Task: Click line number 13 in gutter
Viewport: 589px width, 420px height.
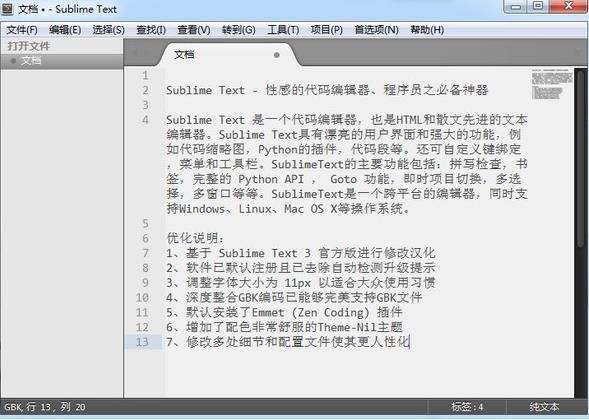Action: pos(142,342)
